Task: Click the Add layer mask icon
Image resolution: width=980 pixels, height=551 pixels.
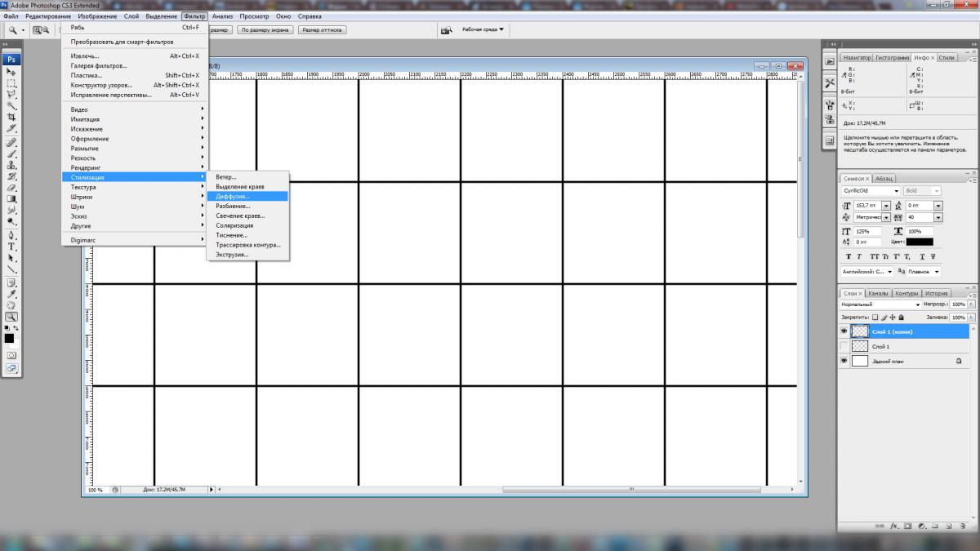Action: 908,527
